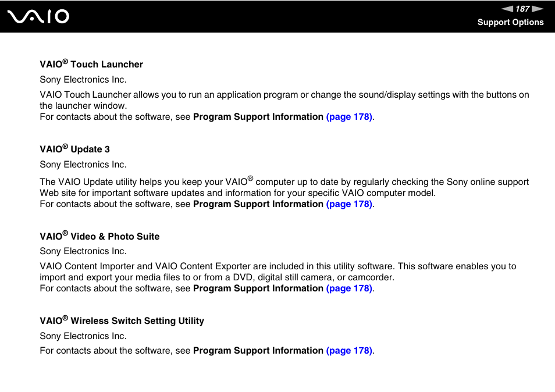Click the page number 187
Image resolution: width=555 pixels, height=392 pixels.
point(522,9)
